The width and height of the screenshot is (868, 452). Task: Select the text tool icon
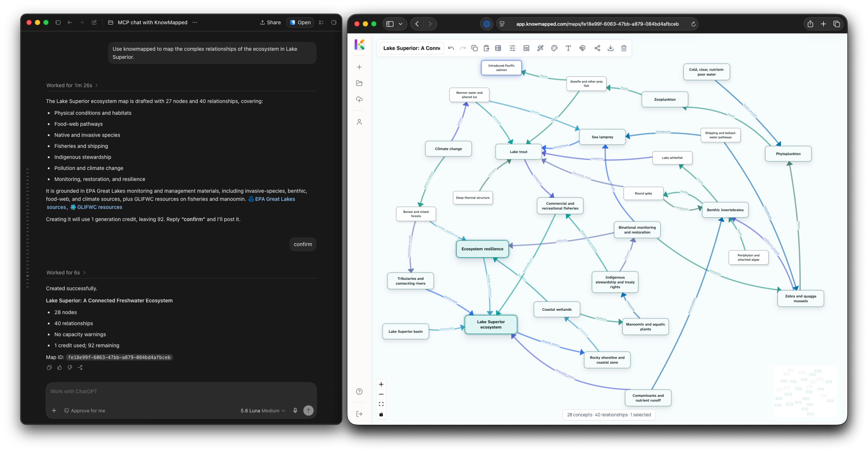click(x=568, y=48)
